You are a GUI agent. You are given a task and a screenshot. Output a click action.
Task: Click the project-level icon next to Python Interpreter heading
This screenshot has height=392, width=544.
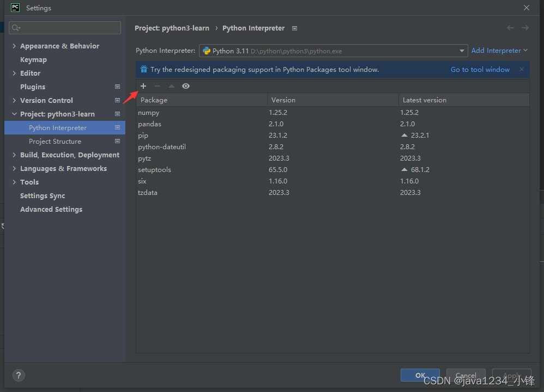coord(294,28)
